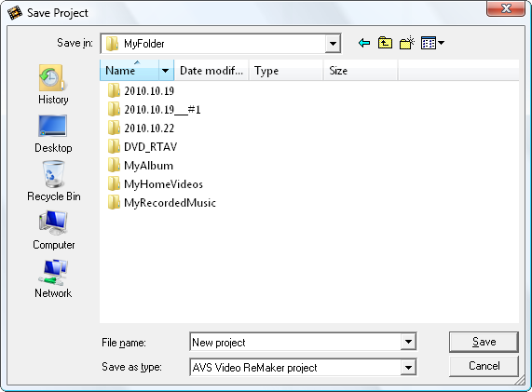Select the MyAlbum folder icon

[x=114, y=165]
